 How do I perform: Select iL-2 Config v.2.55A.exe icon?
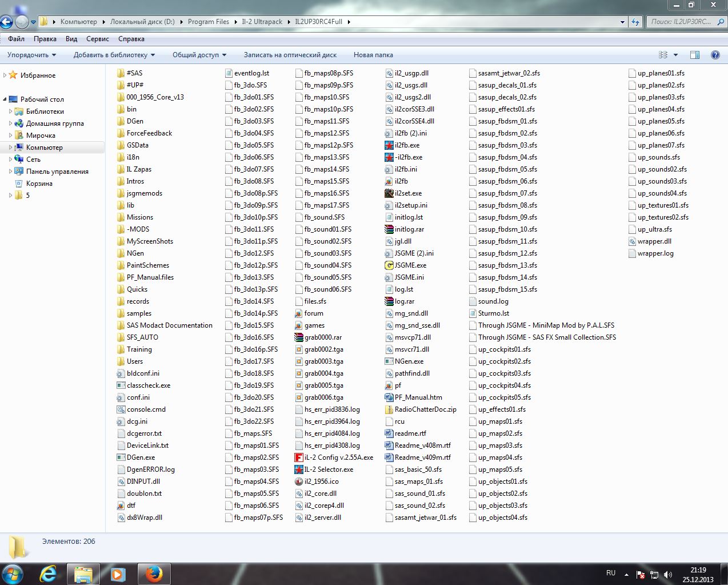coord(298,457)
